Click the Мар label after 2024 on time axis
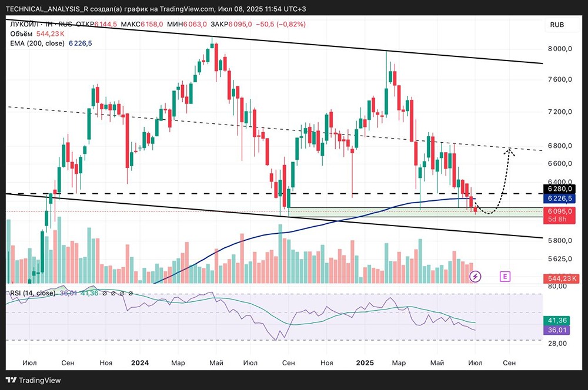588x390 pixels. (x=178, y=362)
